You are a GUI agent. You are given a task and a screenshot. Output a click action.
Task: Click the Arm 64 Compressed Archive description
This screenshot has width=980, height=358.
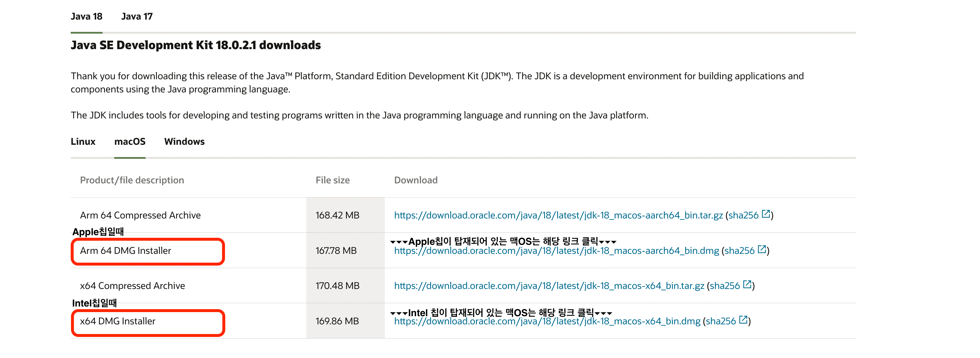(140, 215)
